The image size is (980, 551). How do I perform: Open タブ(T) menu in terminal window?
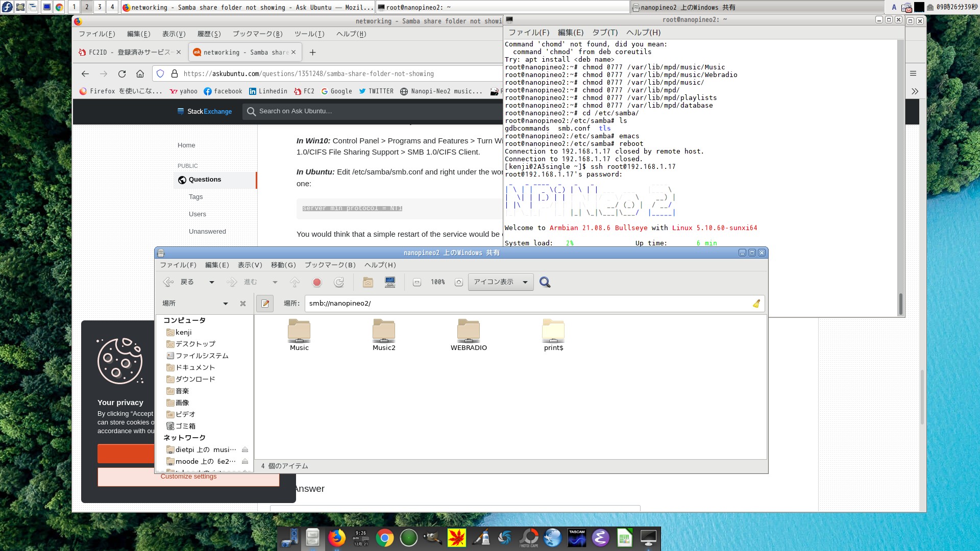tap(605, 32)
